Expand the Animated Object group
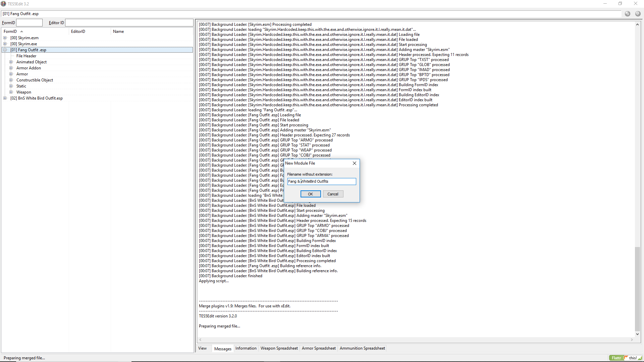 click(x=11, y=62)
